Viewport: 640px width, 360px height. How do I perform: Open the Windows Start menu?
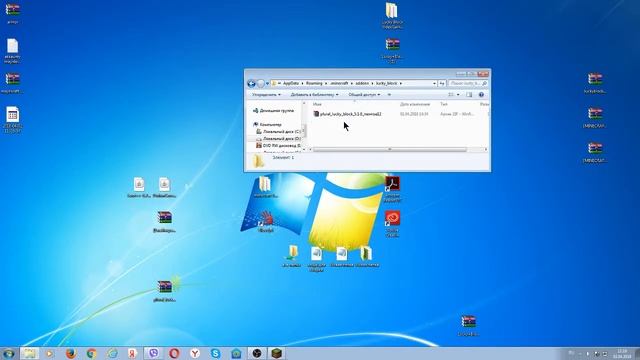click(x=9, y=353)
